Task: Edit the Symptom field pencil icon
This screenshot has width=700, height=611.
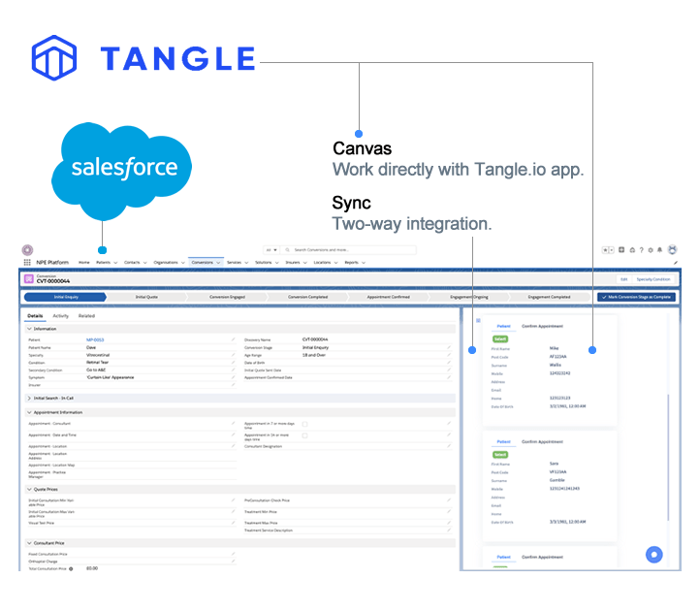Action: coord(233,377)
